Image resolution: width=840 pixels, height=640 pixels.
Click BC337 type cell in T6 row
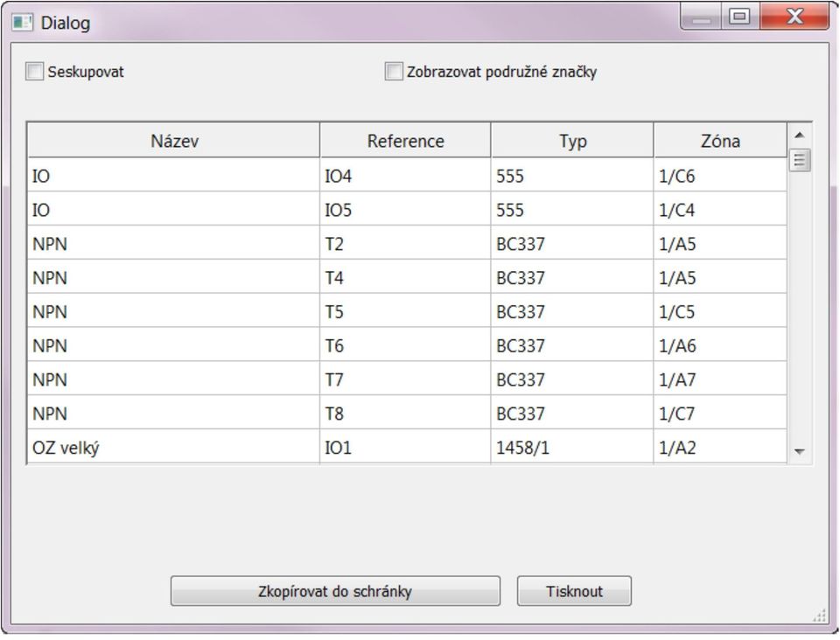tap(572, 345)
